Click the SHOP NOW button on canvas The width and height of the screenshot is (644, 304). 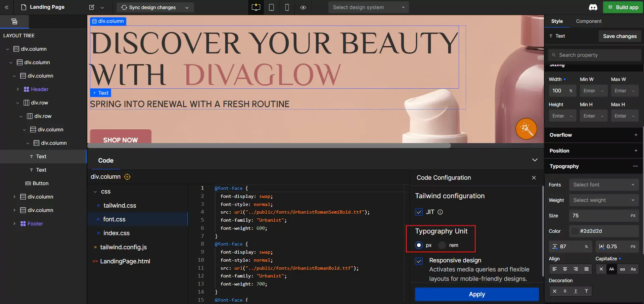(x=121, y=137)
